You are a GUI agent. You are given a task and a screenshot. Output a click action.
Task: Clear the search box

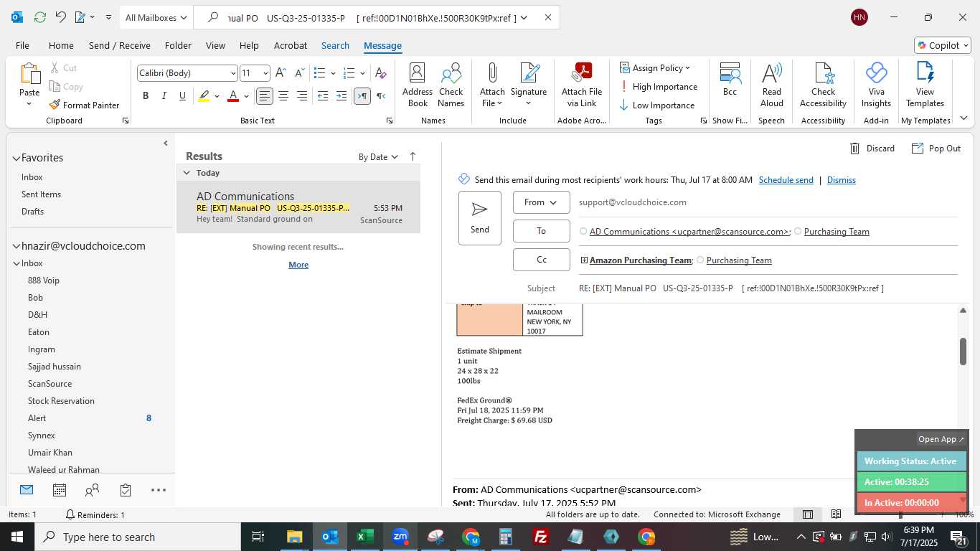pos(548,17)
